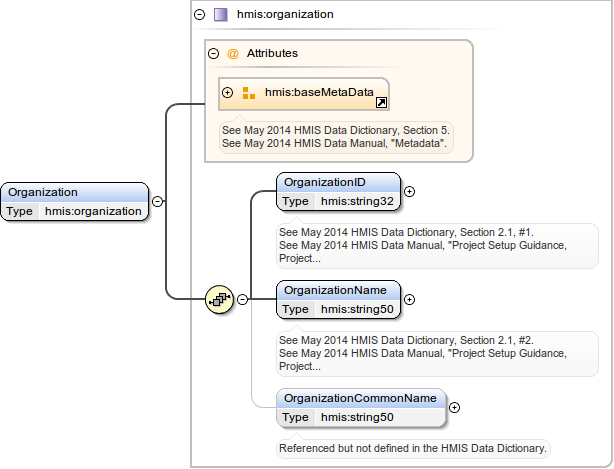Image resolution: width=614 pixels, height=469 pixels.
Task: Click the sequence compositor icon
Action: 219,299
